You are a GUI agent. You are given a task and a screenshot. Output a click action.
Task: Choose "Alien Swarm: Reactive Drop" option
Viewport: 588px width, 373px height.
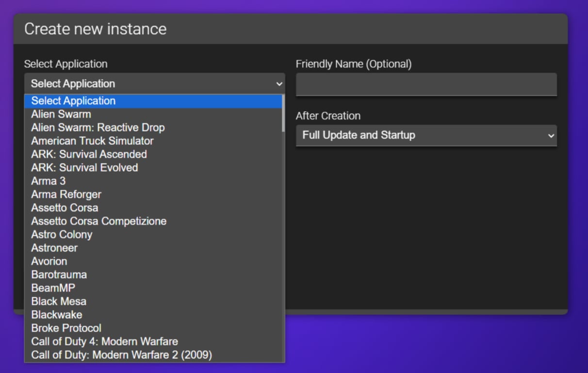pos(97,127)
